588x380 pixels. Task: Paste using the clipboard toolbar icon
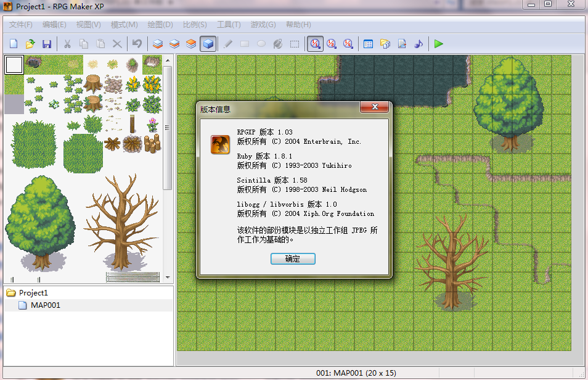coord(100,44)
